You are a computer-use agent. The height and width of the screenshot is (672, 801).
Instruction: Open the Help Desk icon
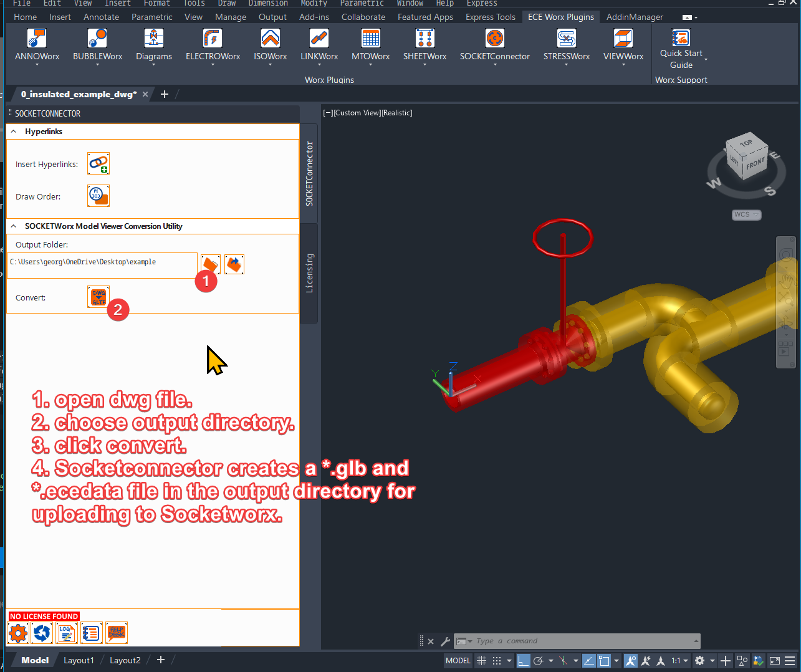[117, 633]
